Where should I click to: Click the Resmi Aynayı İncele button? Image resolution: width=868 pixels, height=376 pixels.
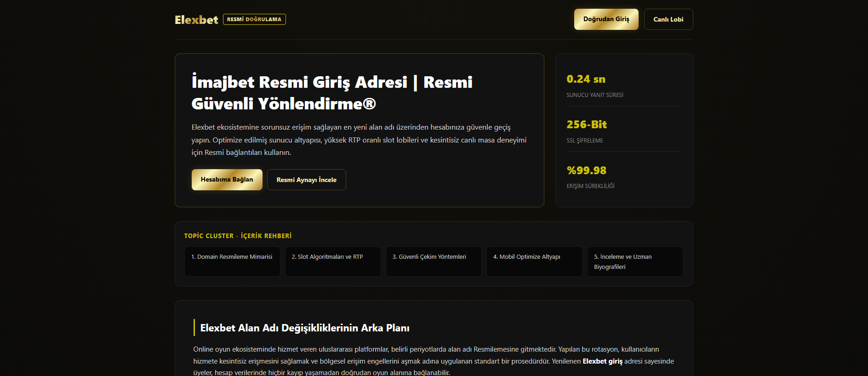point(307,180)
